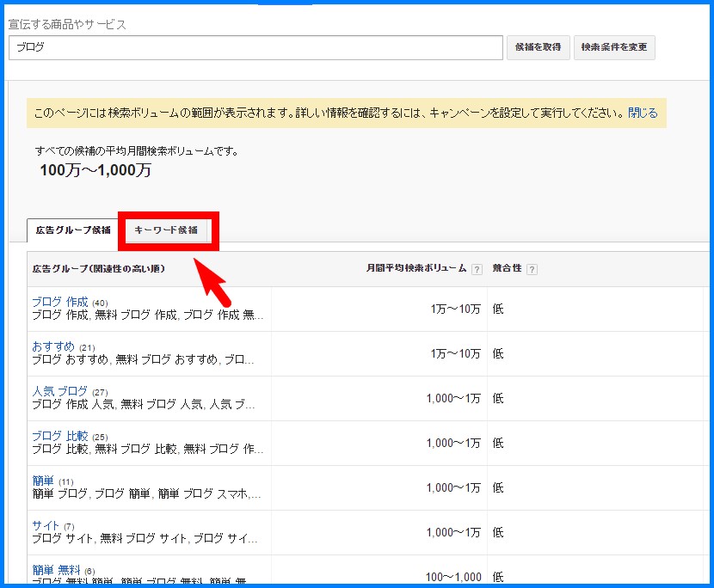Dismiss the notice via 閉じる link
Image resolution: width=714 pixels, height=588 pixels.
click(x=642, y=113)
